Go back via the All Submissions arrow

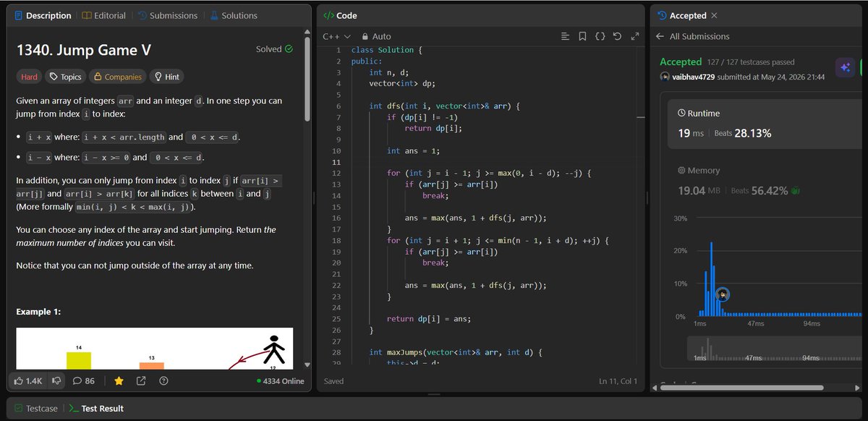[x=660, y=36]
